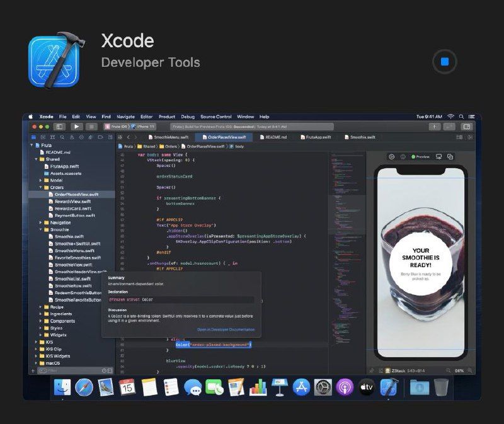Open the Edit menu
504x424 pixels.
click(76, 117)
